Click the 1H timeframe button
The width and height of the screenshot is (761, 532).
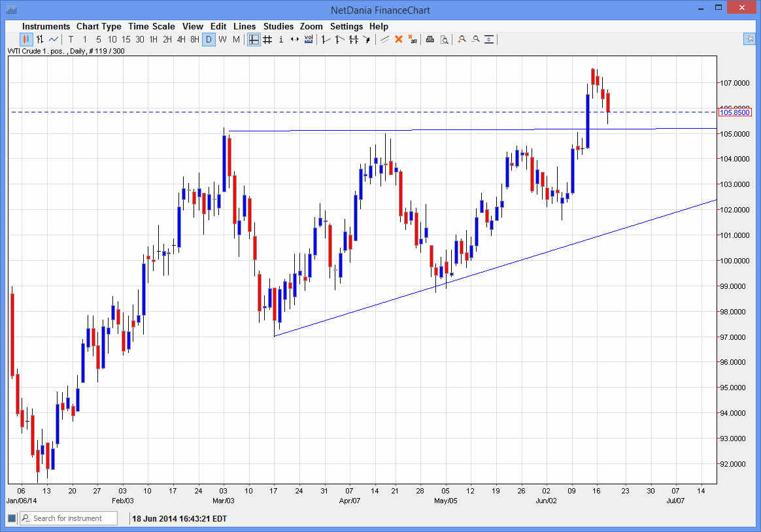pos(153,39)
